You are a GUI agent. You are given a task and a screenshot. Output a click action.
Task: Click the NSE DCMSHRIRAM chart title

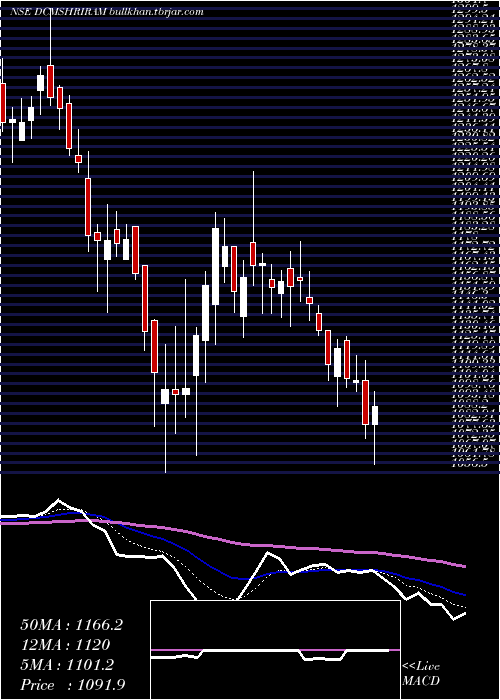(x=106, y=12)
